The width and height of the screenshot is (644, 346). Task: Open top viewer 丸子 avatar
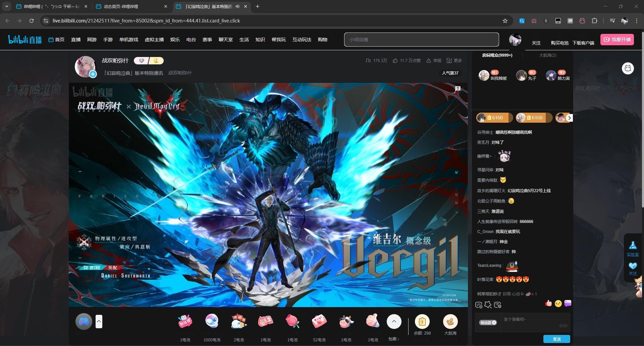click(x=521, y=75)
